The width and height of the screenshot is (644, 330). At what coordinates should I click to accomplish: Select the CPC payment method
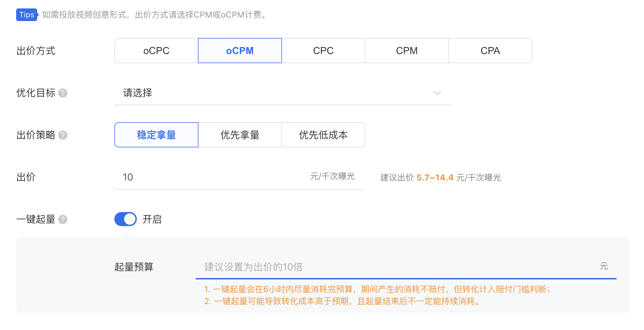(x=323, y=51)
